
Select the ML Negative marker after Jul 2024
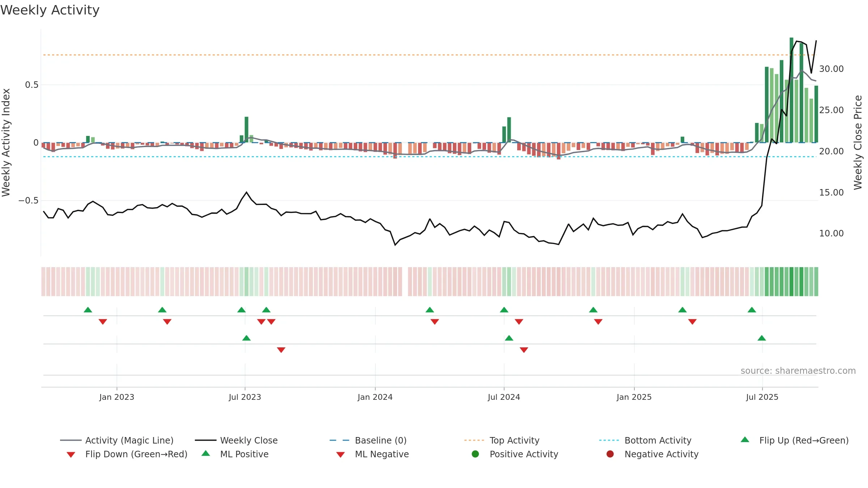click(x=524, y=350)
